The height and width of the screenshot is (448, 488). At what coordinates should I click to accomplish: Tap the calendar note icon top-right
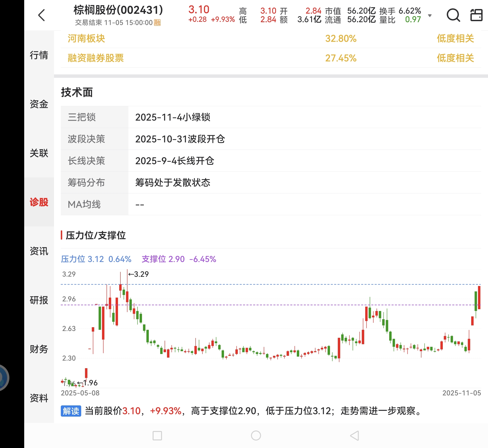pyautogui.click(x=476, y=15)
